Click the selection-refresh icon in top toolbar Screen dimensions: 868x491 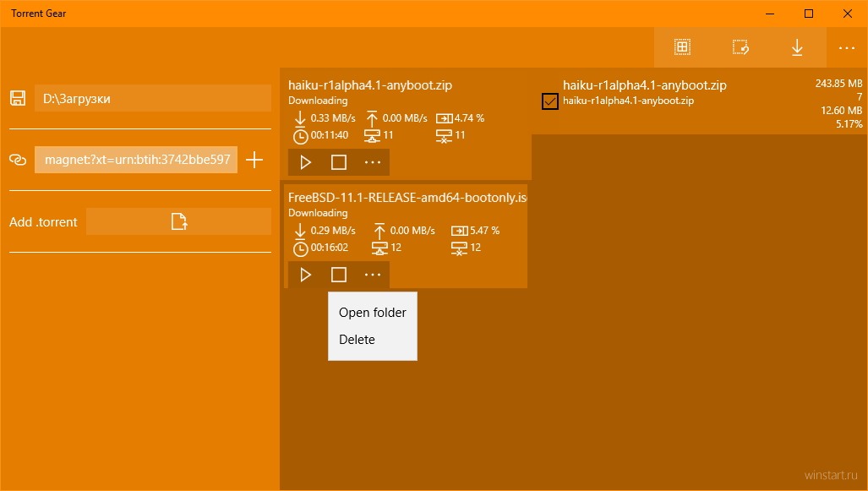click(x=740, y=47)
